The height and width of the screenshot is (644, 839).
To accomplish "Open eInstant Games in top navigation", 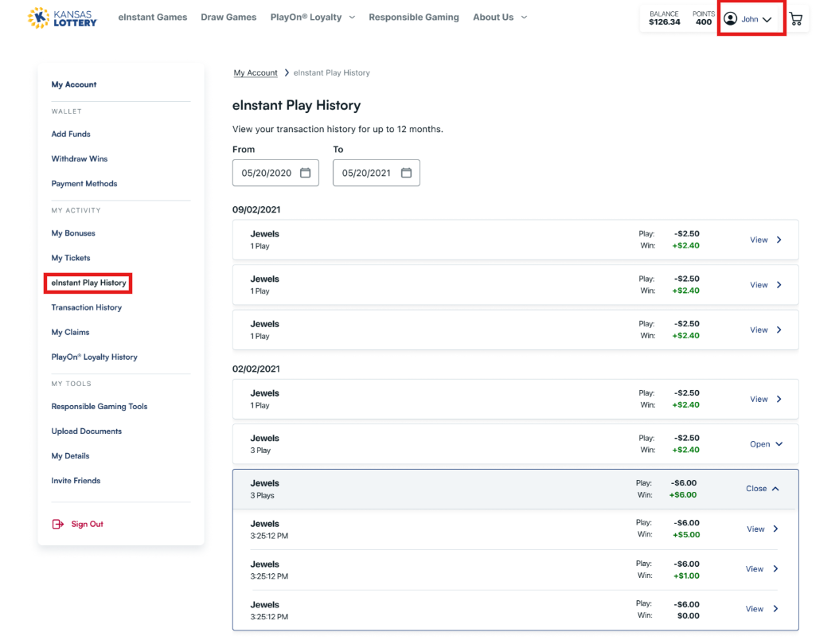I will pos(153,18).
